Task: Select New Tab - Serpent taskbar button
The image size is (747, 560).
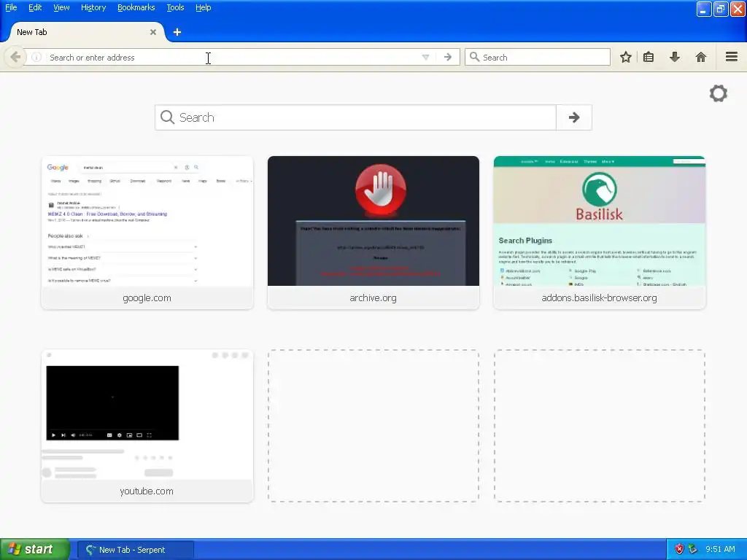Action: coord(135,550)
